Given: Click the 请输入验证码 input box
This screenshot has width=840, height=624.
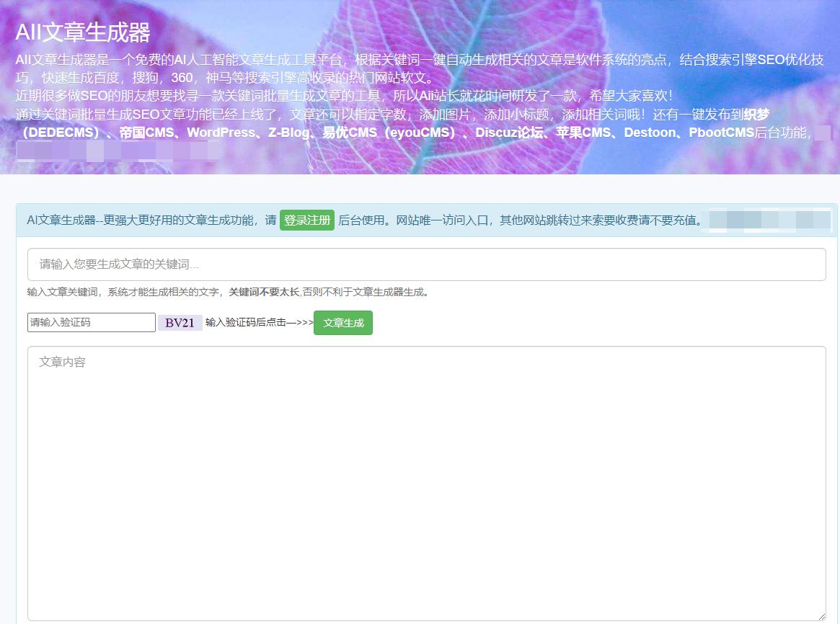Looking at the screenshot, I should 90,322.
